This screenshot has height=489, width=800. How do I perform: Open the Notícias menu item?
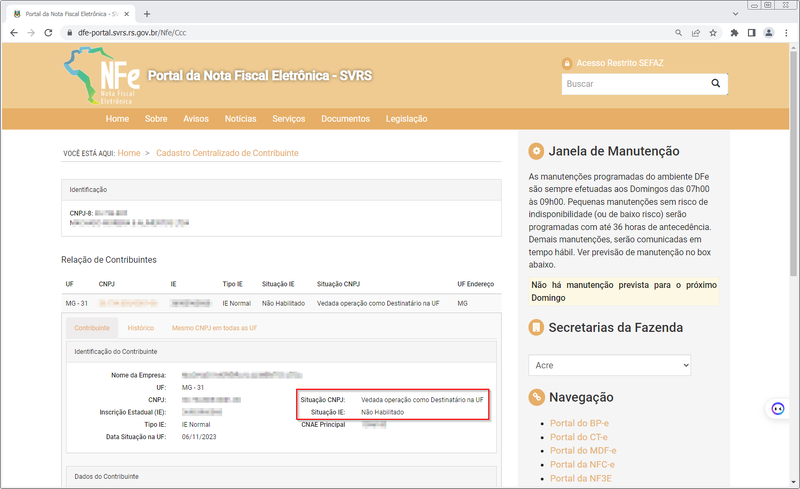coord(240,118)
